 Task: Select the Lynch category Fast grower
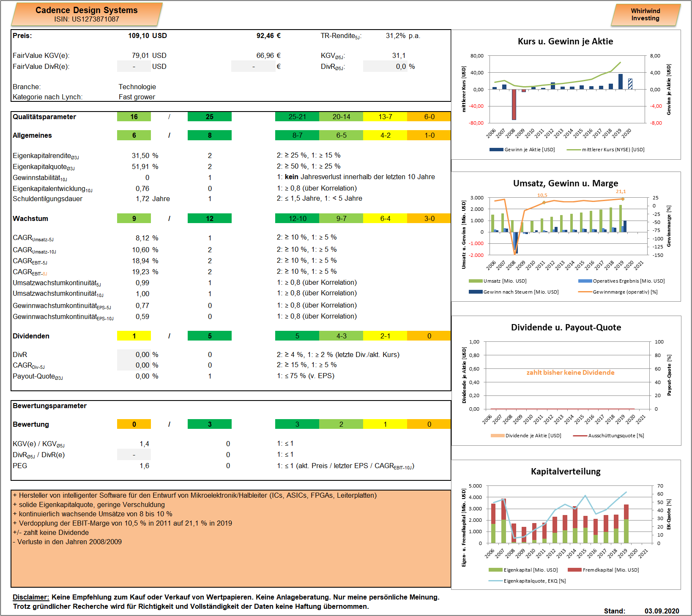tap(137, 97)
